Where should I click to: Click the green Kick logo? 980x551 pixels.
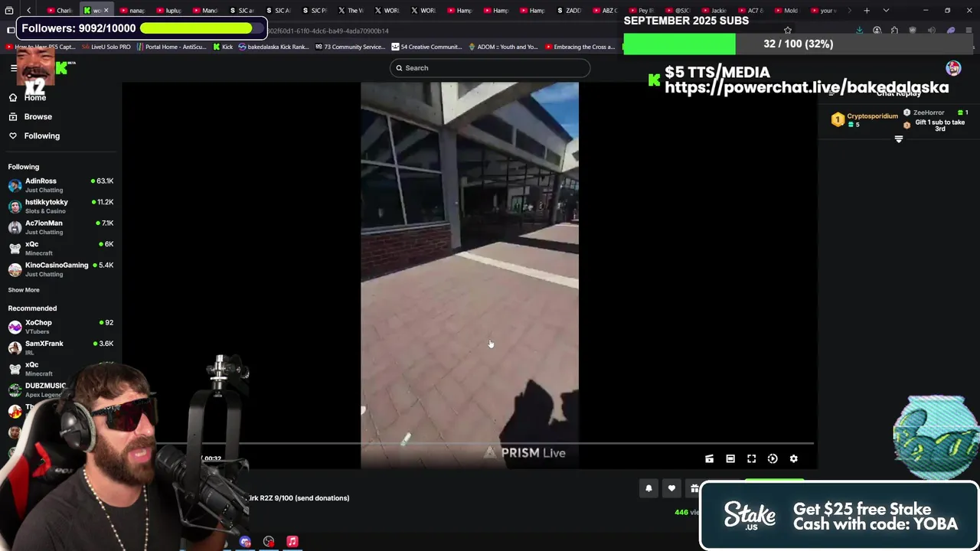click(63, 68)
